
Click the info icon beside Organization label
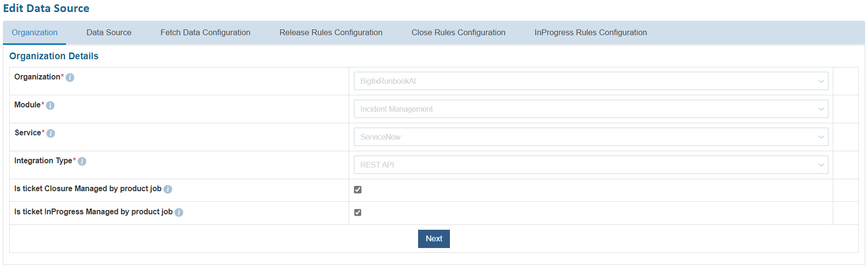pyautogui.click(x=70, y=78)
